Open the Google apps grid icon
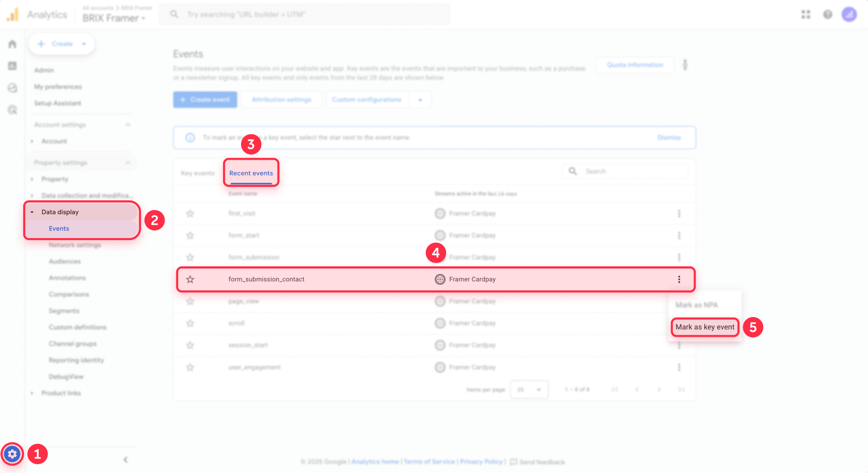 coord(806,14)
